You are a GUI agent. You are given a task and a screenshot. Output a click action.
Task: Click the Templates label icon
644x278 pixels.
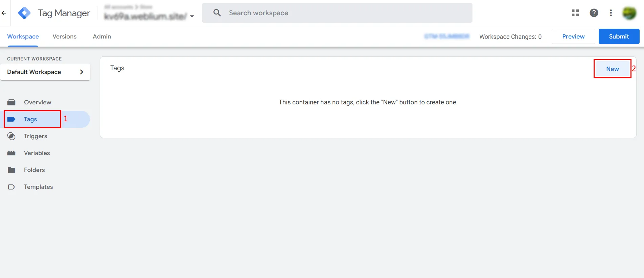11,187
